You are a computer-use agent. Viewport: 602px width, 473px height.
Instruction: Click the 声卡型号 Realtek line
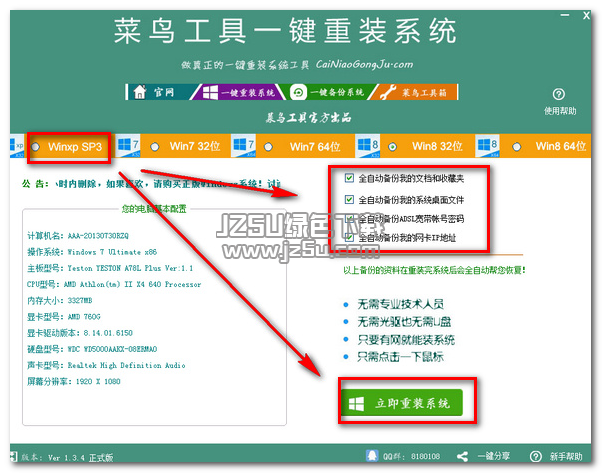106,365
